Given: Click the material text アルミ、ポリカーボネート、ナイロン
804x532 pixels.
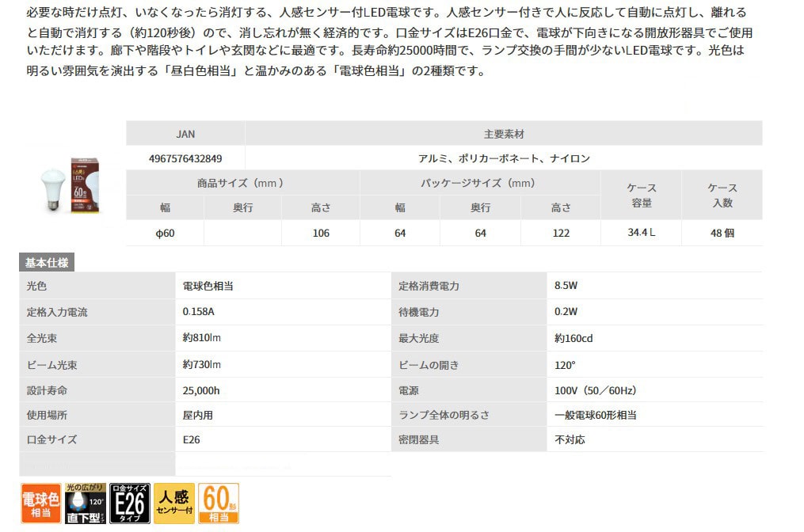Looking at the screenshot, I should pos(504,158).
